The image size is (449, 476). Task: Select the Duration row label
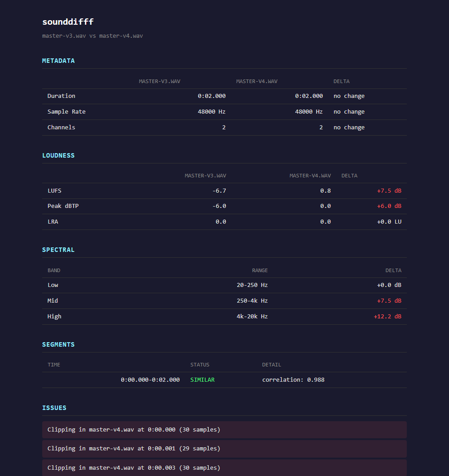pos(62,96)
